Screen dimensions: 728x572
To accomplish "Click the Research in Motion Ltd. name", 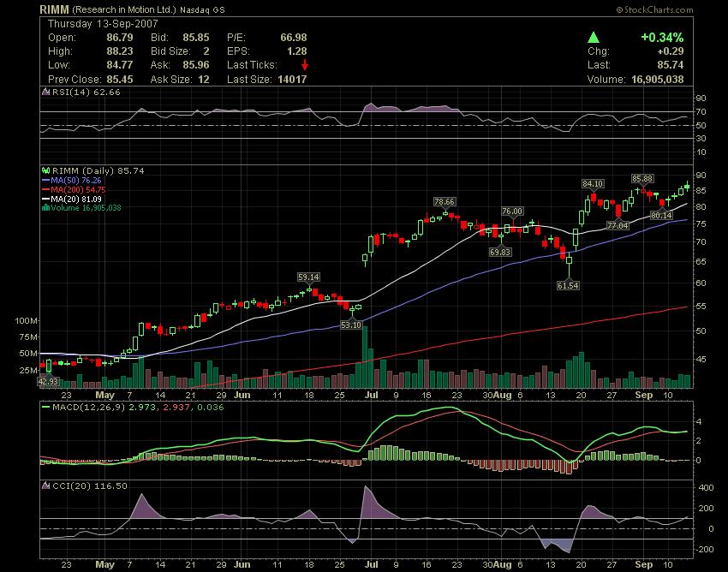I will [124, 9].
